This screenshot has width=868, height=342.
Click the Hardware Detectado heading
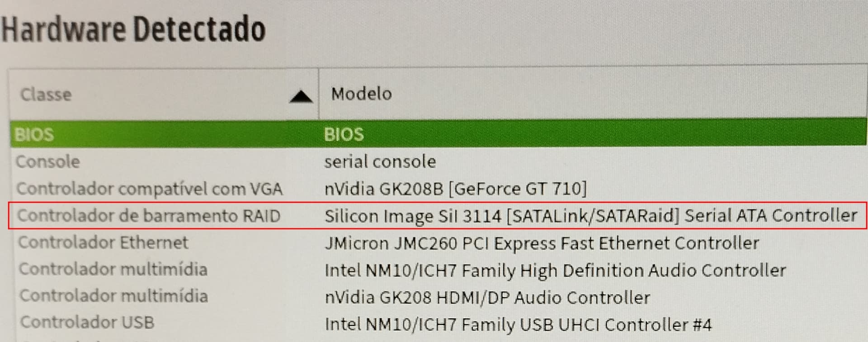pyautogui.click(x=133, y=29)
